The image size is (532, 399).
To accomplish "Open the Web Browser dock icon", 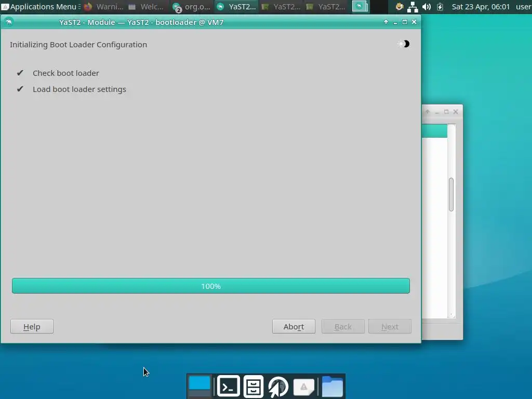I will [278, 386].
